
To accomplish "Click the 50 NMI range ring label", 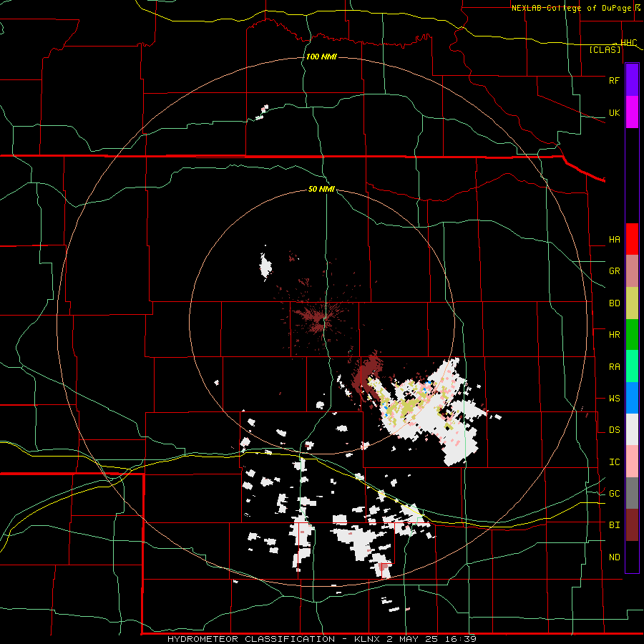I will click(321, 190).
